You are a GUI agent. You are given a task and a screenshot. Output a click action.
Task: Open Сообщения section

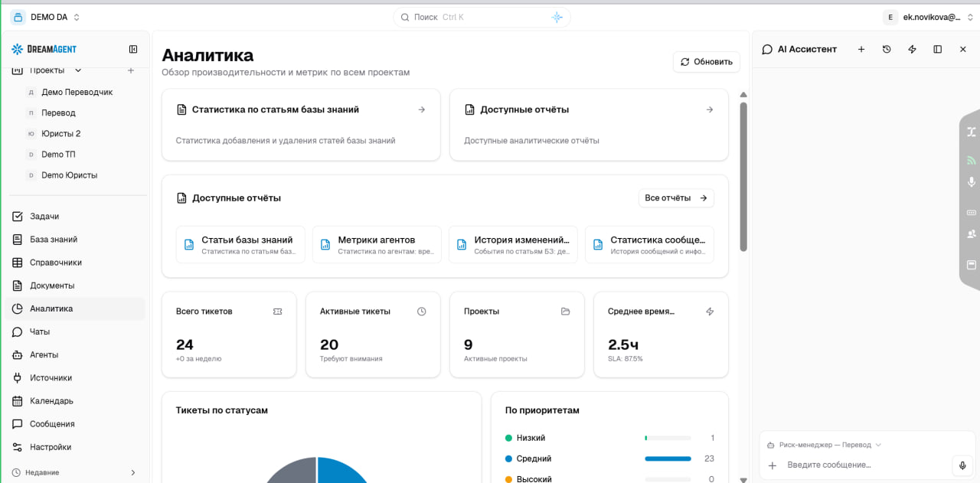[75, 423]
